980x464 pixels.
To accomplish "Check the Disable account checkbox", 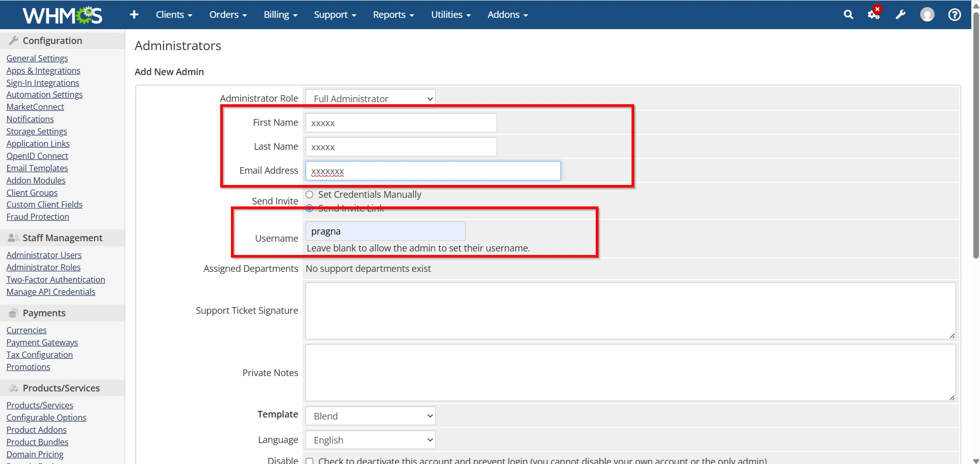I will point(310,461).
